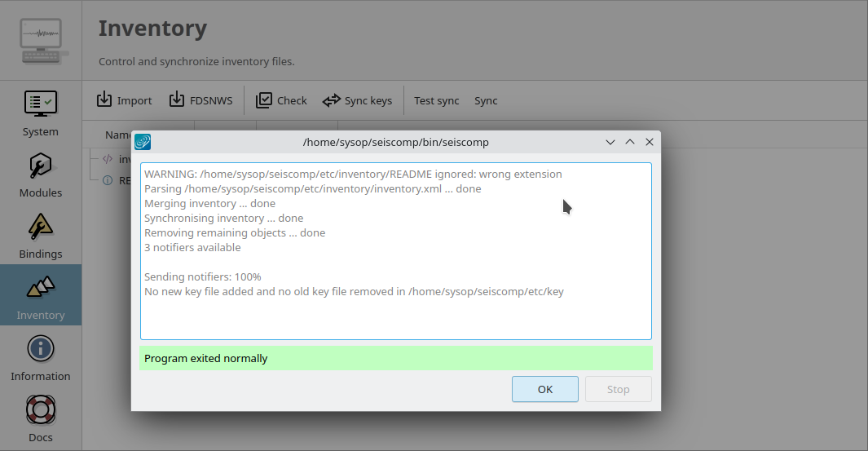Click inside the program output log
868x451 pixels.
coord(395,314)
